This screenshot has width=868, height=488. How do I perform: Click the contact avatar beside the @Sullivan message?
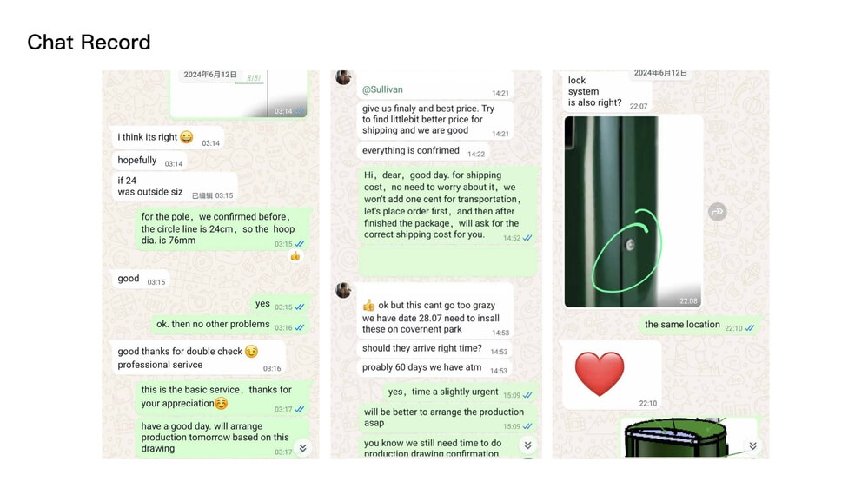pos(343,77)
